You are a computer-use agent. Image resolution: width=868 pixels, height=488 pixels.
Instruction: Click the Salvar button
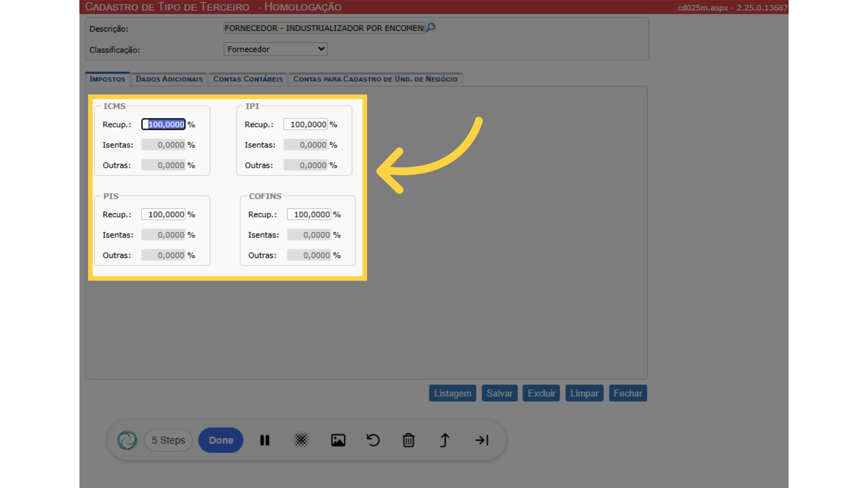[500, 393]
